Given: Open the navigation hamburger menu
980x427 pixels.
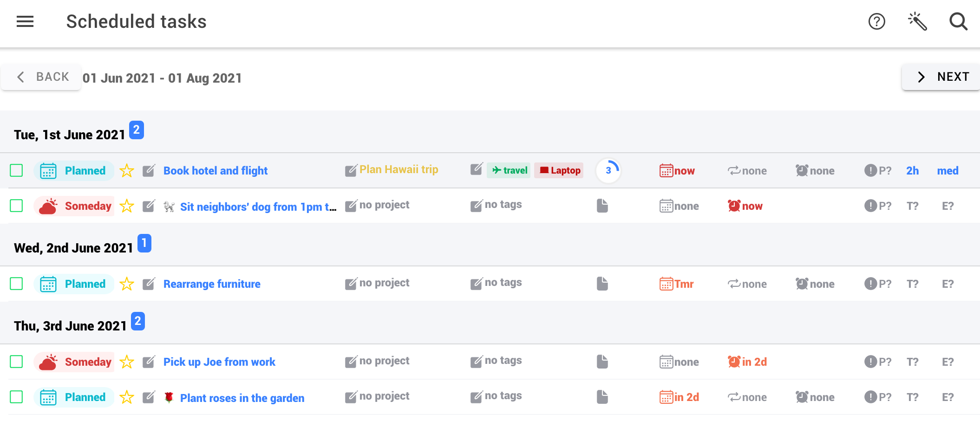Looking at the screenshot, I should pyautogui.click(x=25, y=21).
